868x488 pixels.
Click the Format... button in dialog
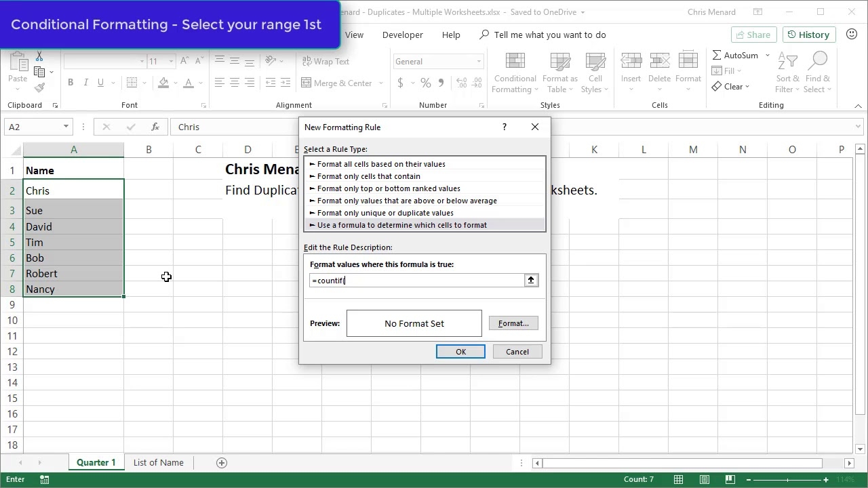pyautogui.click(x=513, y=323)
